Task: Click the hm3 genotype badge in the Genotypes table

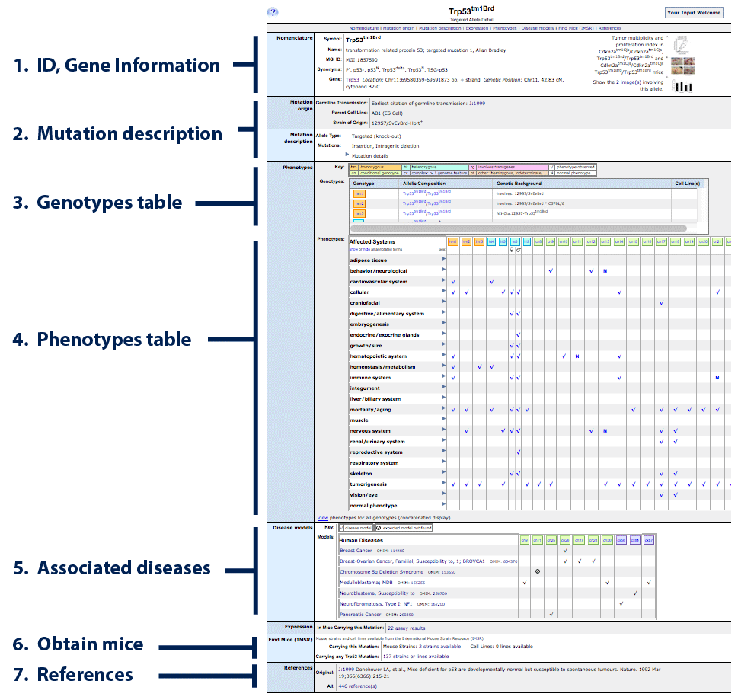Action: tap(359, 214)
